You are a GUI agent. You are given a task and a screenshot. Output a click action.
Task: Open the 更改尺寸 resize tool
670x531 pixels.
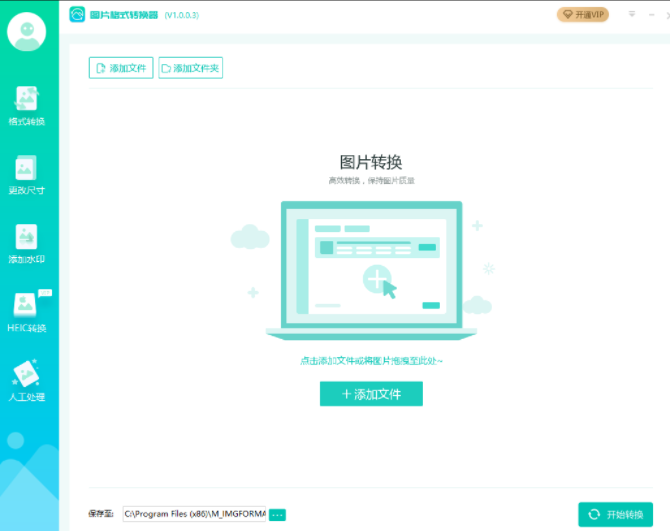(27, 175)
